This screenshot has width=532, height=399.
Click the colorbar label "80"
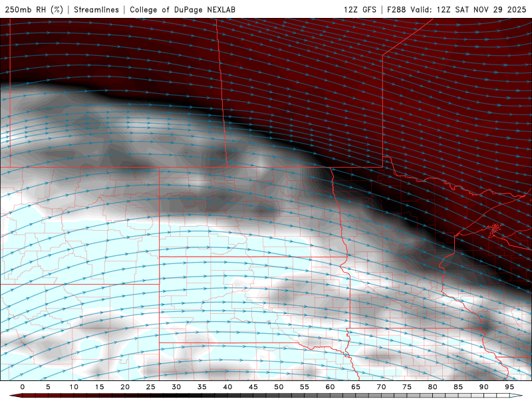432,387
